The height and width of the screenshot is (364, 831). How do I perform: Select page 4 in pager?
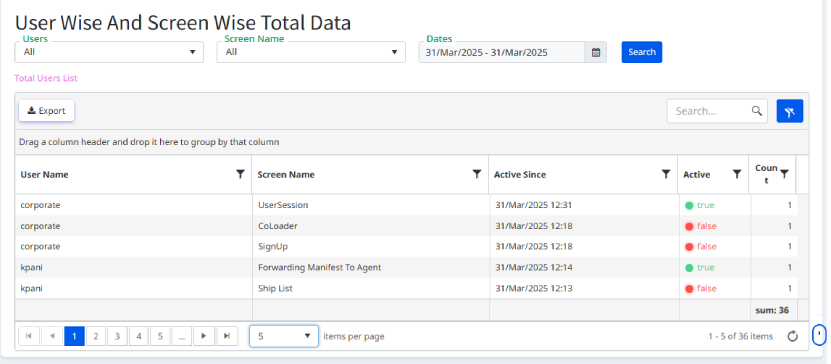pyautogui.click(x=139, y=336)
